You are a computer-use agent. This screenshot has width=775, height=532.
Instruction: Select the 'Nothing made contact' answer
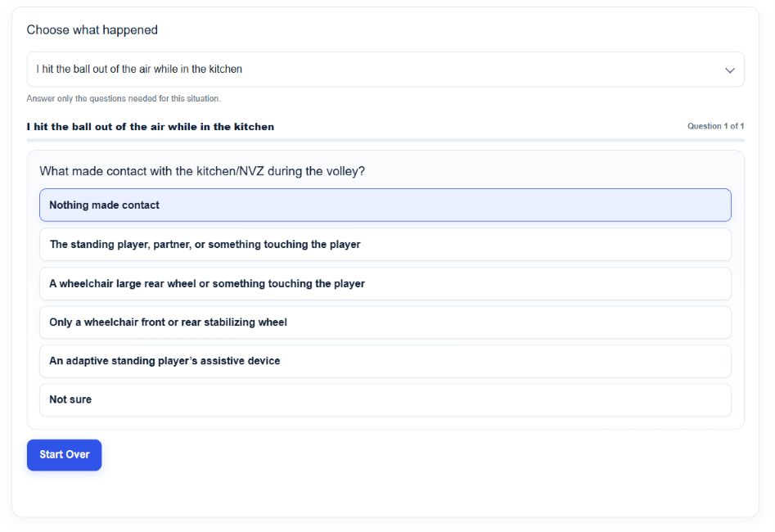click(385, 205)
